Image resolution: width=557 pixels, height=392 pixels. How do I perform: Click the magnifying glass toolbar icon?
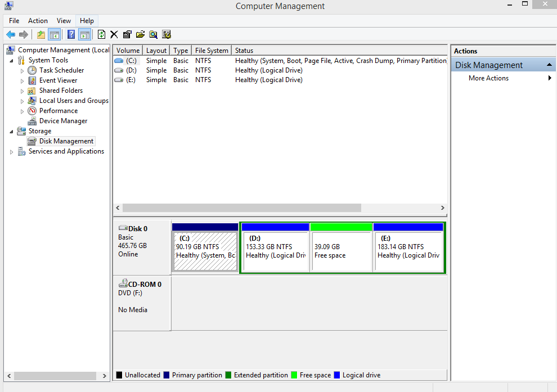[153, 34]
